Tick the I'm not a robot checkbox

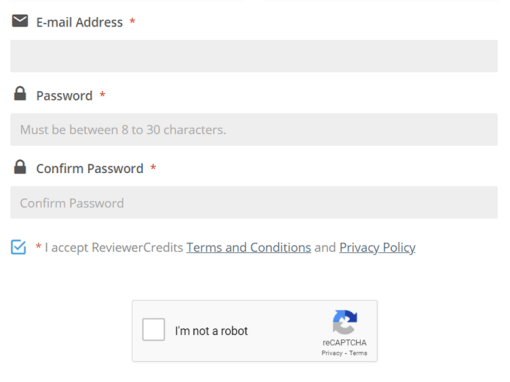click(x=153, y=329)
